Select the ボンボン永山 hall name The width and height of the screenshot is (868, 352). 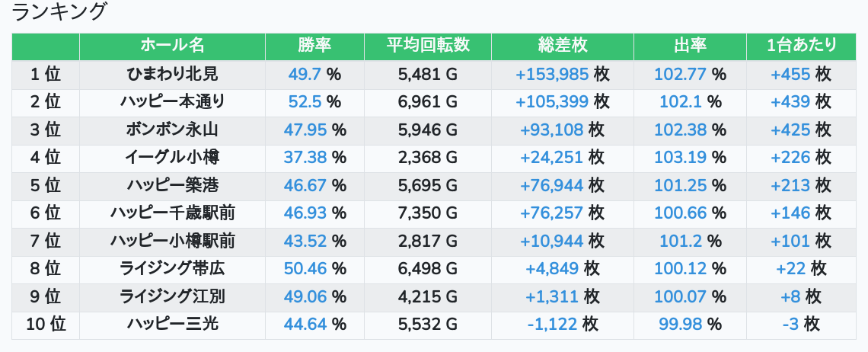pos(172,130)
